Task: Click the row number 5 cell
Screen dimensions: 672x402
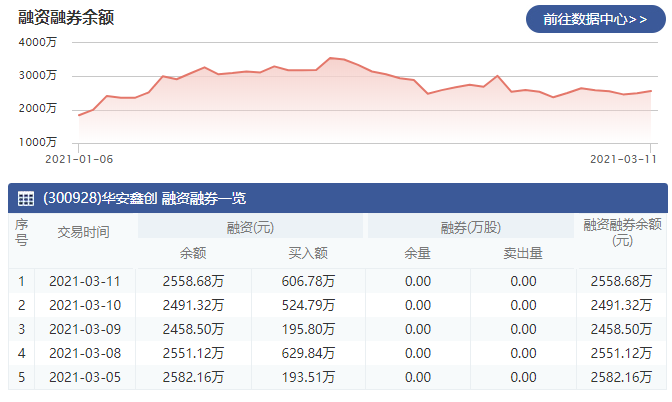Action: click(21, 377)
